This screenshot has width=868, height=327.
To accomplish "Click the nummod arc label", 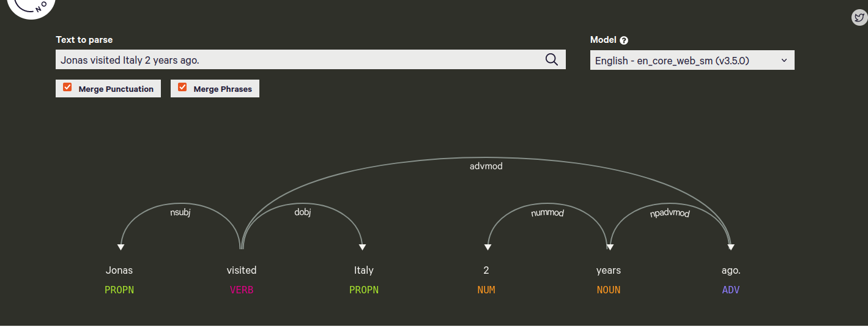I will pos(547,213).
